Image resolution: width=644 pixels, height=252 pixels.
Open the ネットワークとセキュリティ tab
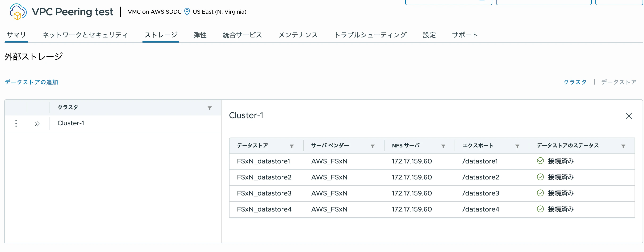[x=85, y=35]
